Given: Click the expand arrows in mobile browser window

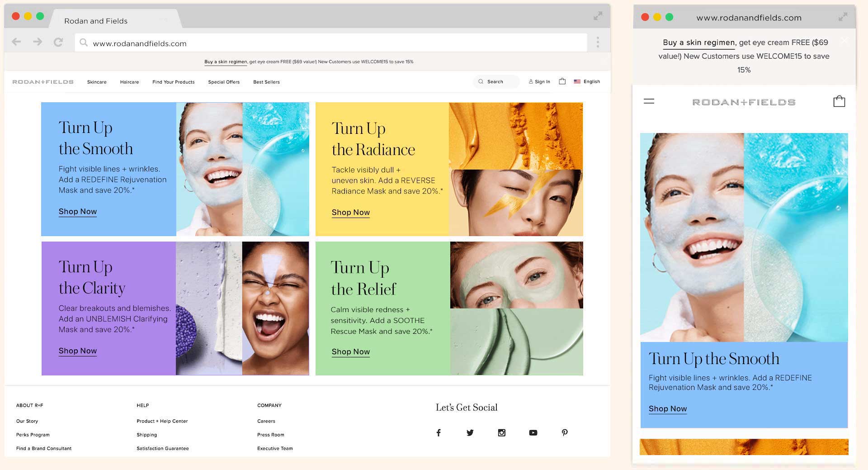Looking at the screenshot, I should point(843,17).
